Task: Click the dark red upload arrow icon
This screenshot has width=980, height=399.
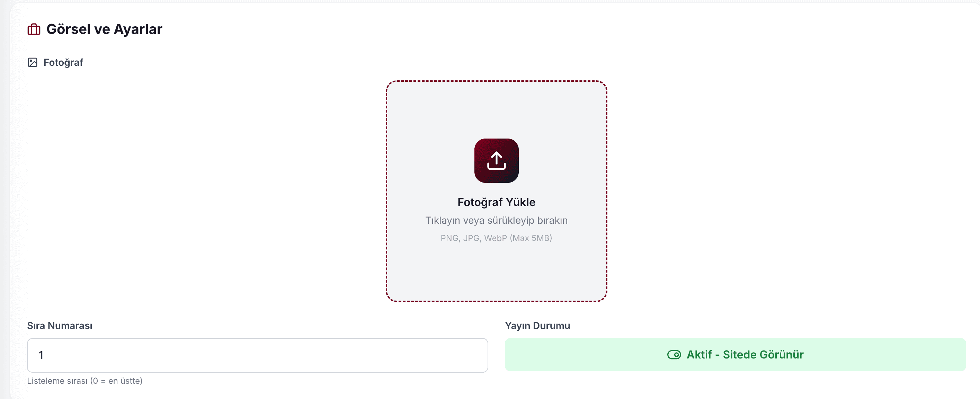Action: (x=496, y=160)
